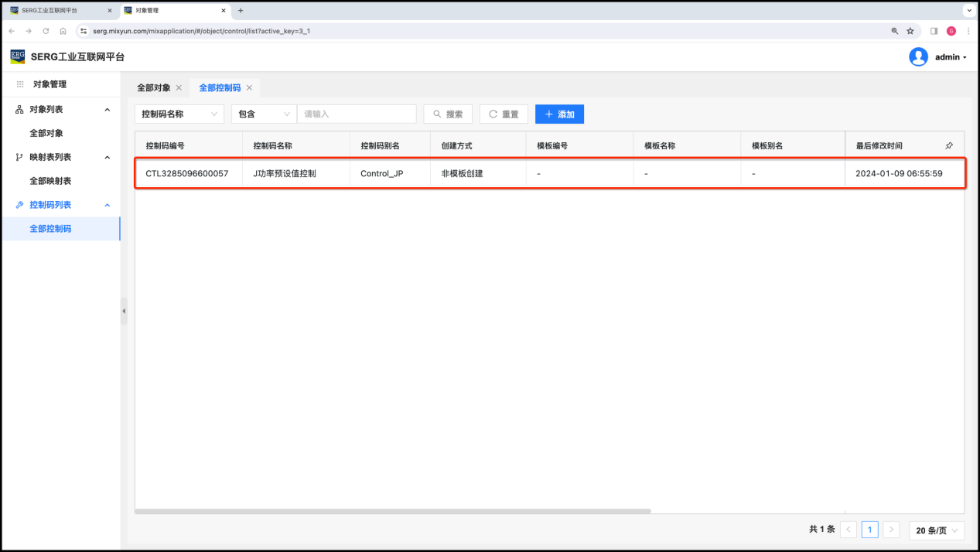Click the 搜索 search button
The width and height of the screenshot is (980, 552).
point(448,114)
